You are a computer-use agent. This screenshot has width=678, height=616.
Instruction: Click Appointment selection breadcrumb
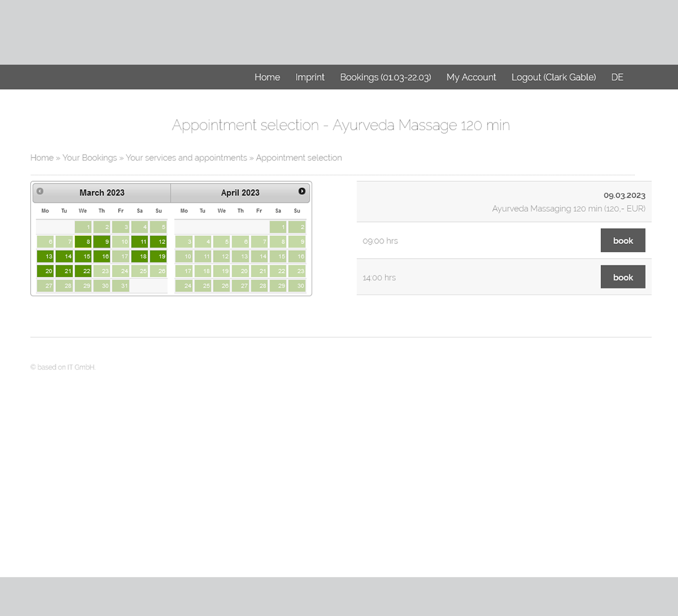pos(299,158)
